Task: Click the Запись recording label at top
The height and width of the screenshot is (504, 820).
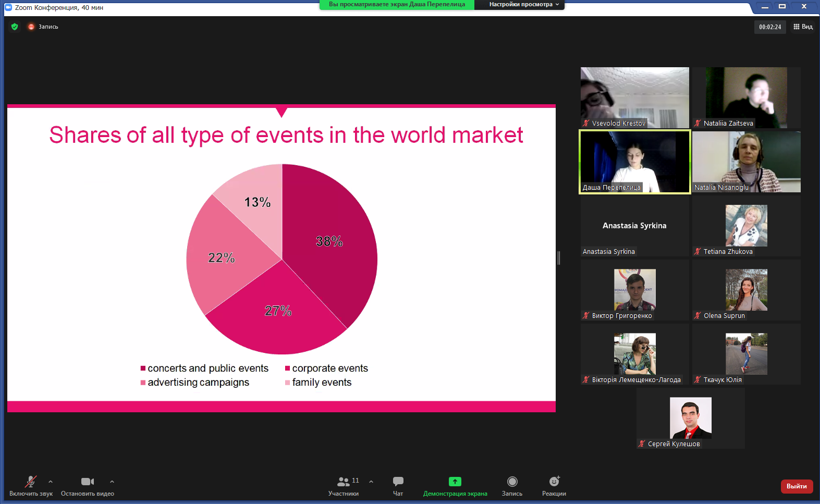Action: [x=48, y=27]
